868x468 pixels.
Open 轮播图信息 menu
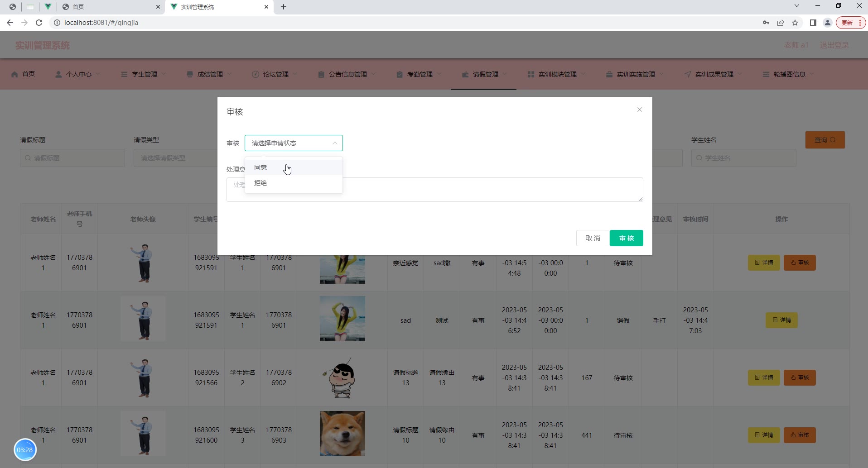789,74
